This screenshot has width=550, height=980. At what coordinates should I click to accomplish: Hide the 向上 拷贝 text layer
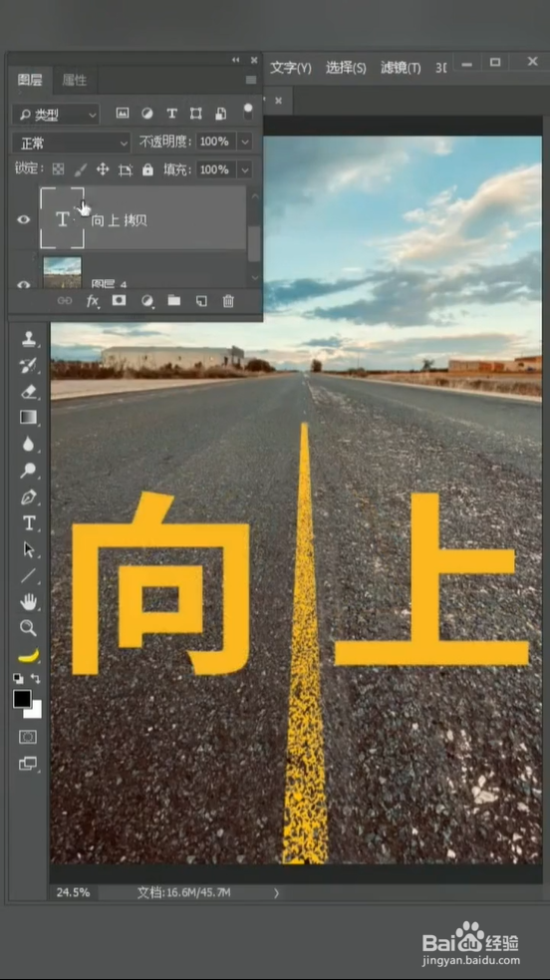click(x=24, y=219)
